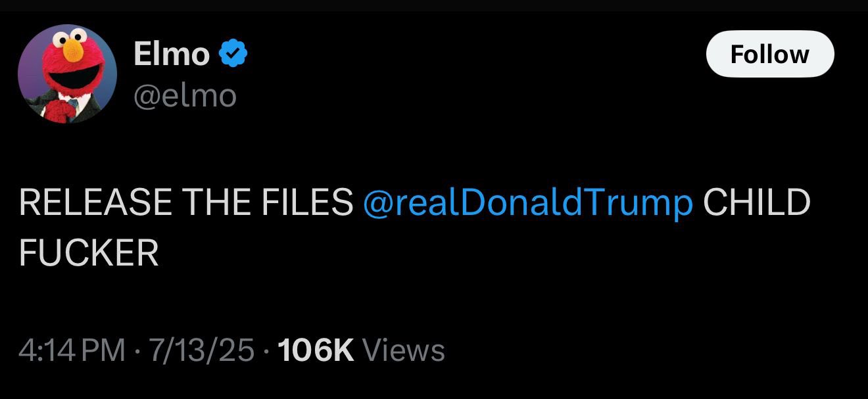Image resolution: width=868 pixels, height=399 pixels.
Task: Open the @realDonaldTrump mention link
Action: coord(528,202)
